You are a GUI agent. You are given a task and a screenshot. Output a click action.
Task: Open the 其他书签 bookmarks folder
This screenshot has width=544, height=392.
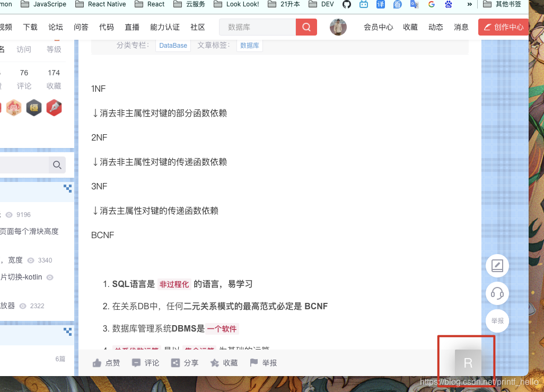click(502, 4)
